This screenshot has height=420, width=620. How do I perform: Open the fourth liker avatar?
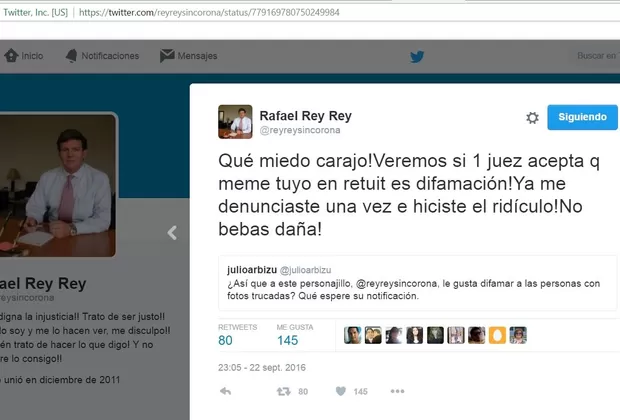point(414,335)
